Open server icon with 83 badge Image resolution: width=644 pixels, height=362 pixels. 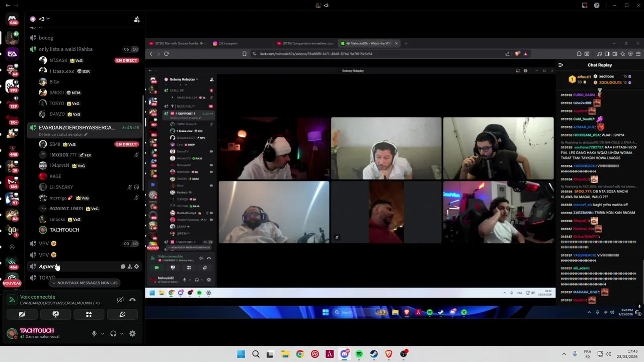coord(12,214)
